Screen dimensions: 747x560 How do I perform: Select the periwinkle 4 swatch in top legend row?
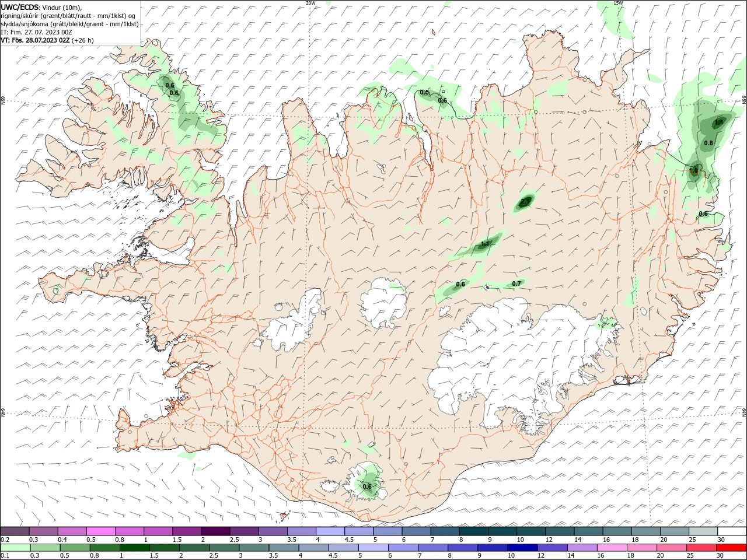click(330, 531)
